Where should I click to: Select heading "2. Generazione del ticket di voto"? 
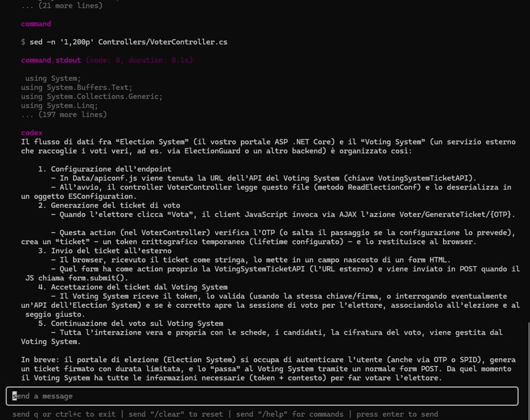[109, 205]
